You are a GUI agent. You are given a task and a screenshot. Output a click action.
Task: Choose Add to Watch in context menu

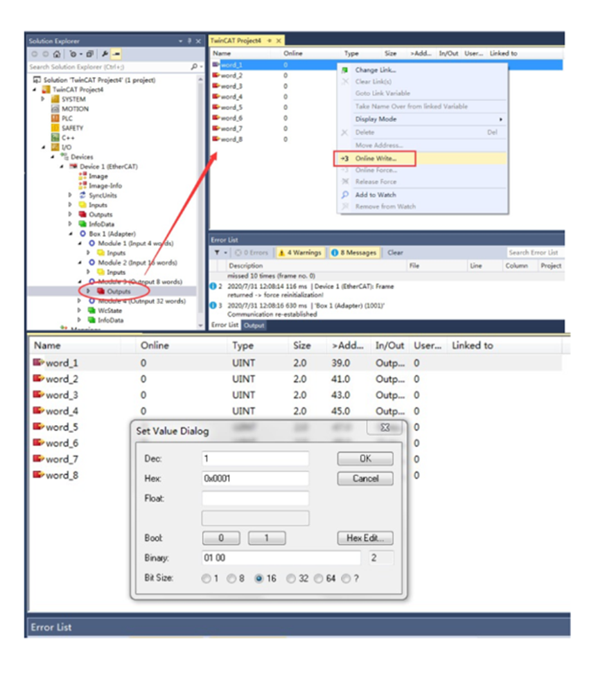pos(422,195)
